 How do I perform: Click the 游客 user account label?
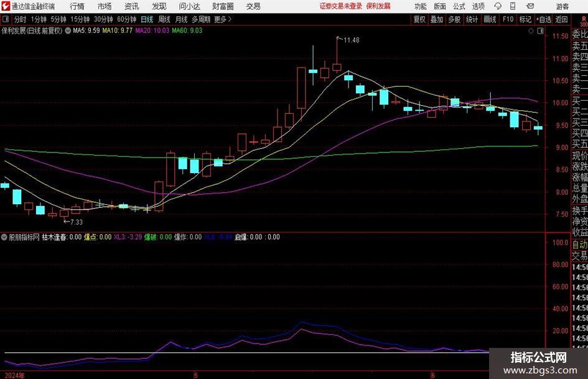pyautogui.click(x=562, y=6)
